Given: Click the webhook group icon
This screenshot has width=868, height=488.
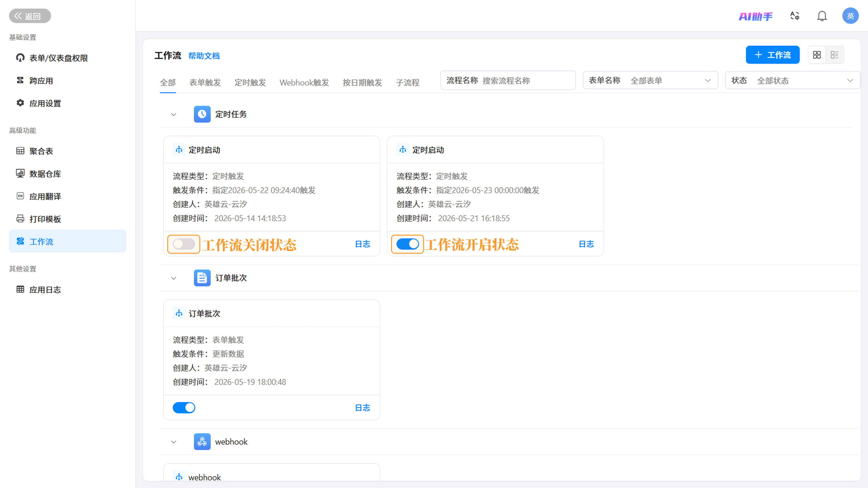Looking at the screenshot, I should pyautogui.click(x=202, y=441).
